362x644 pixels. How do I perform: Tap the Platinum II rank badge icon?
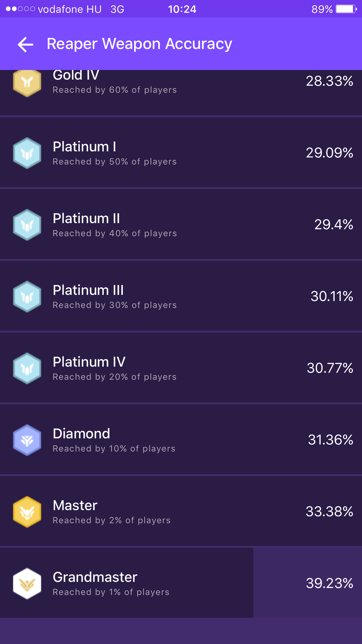[27, 225]
